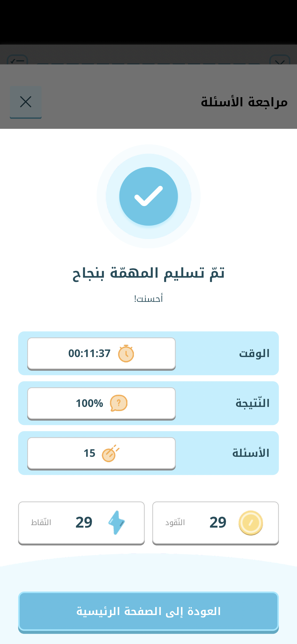Click the checklist icon behind the overlay
The height and width of the screenshot is (644, 297).
17,60
